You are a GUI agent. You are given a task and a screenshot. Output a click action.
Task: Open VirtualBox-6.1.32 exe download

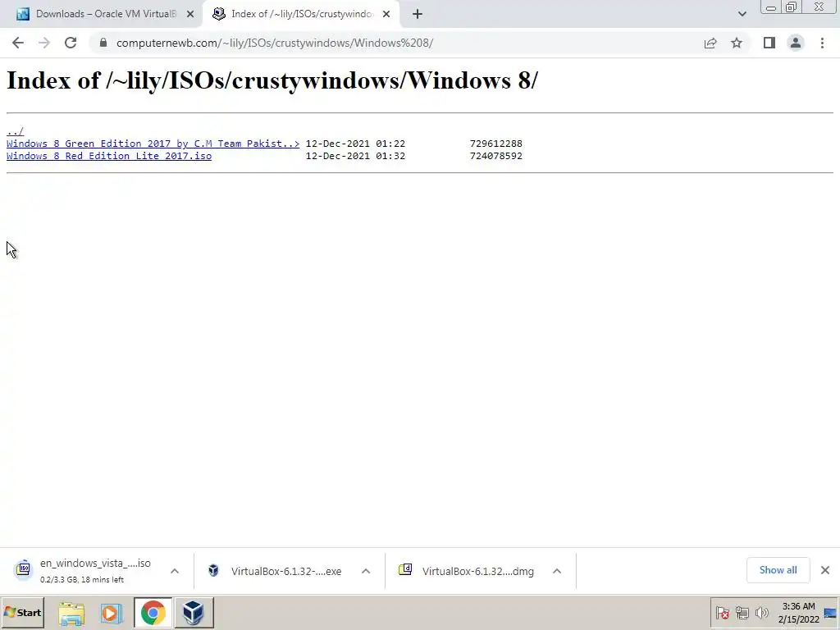point(275,571)
